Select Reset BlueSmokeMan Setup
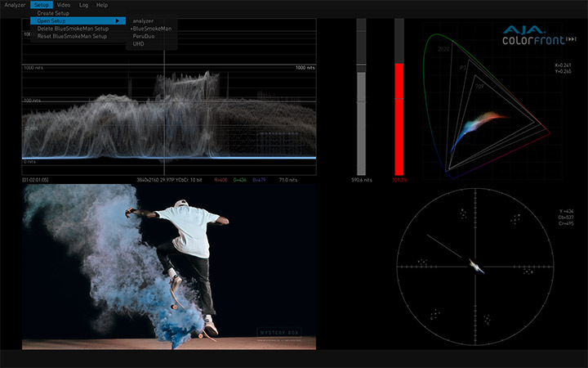The image size is (588, 368). [72, 36]
